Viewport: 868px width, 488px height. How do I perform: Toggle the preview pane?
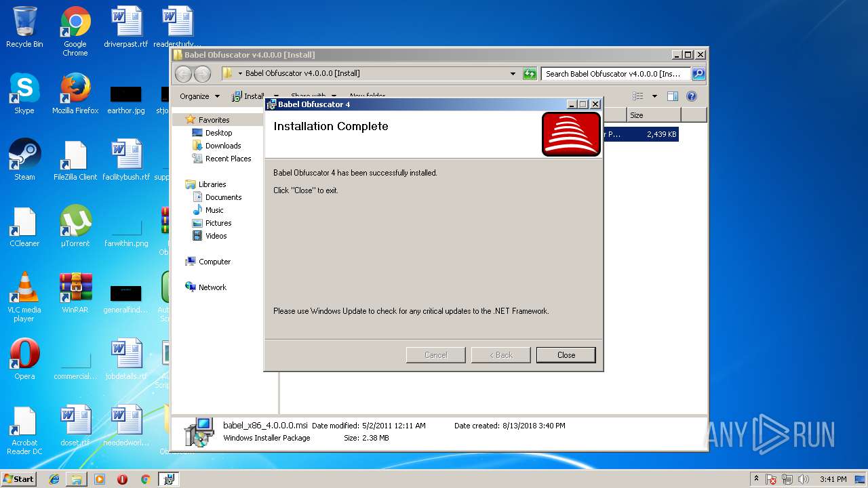673,96
